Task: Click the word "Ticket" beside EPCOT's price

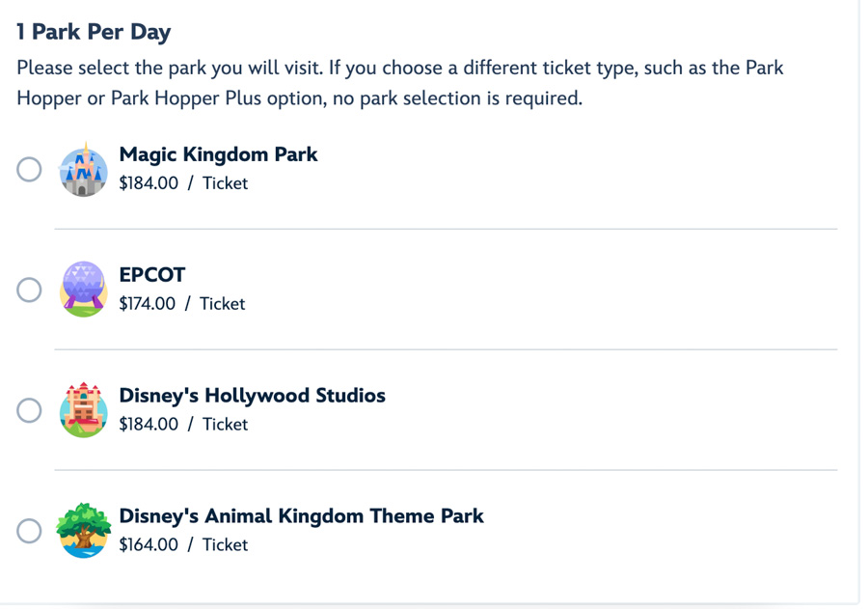Action: (x=222, y=304)
